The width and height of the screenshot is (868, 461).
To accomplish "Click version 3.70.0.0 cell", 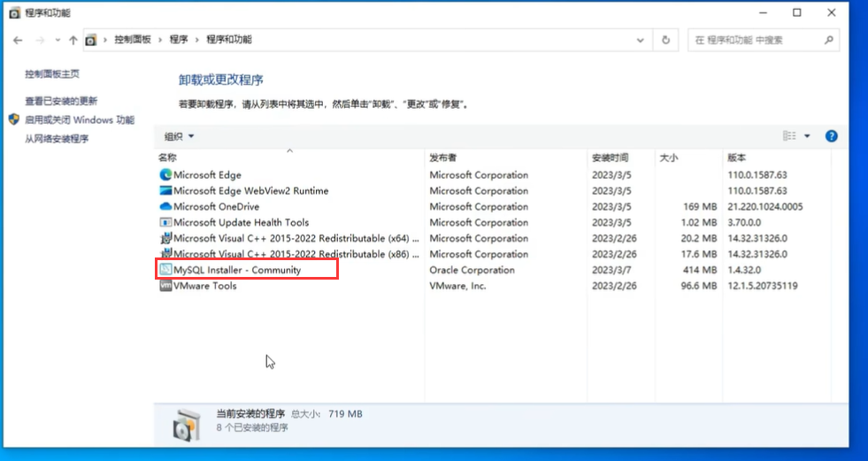I will click(744, 222).
